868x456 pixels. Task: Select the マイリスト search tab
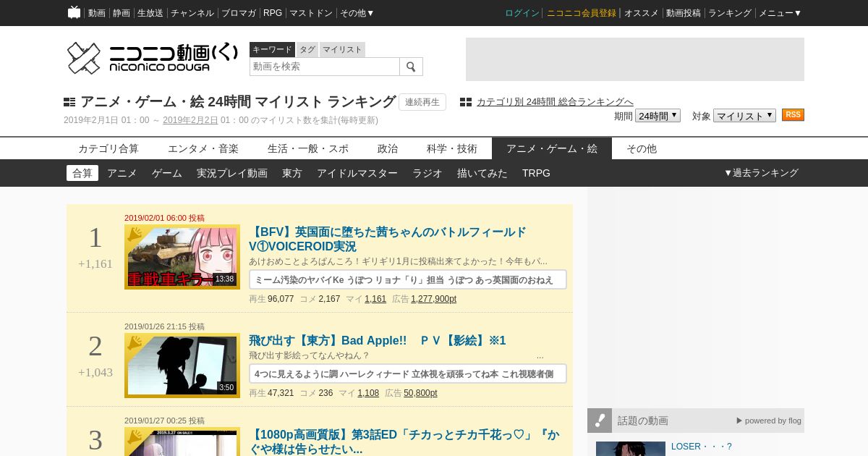342,49
